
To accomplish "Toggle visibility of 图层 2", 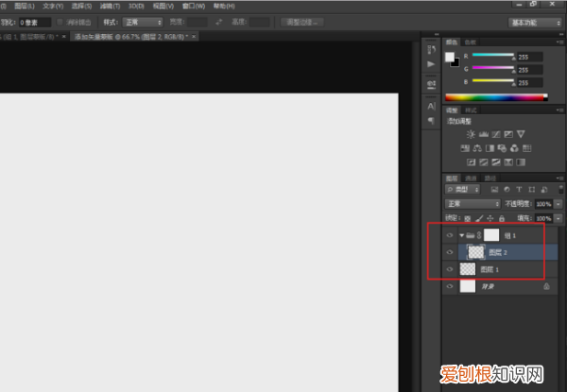I will tap(450, 252).
